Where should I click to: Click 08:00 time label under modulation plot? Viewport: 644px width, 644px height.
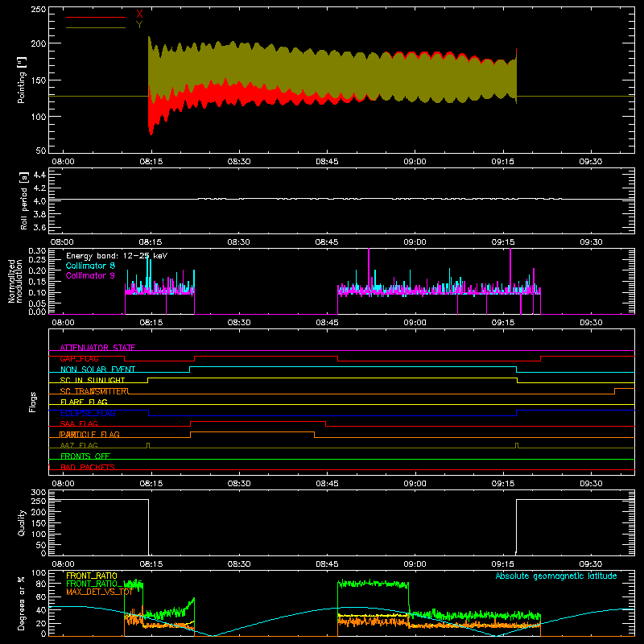click(63, 323)
